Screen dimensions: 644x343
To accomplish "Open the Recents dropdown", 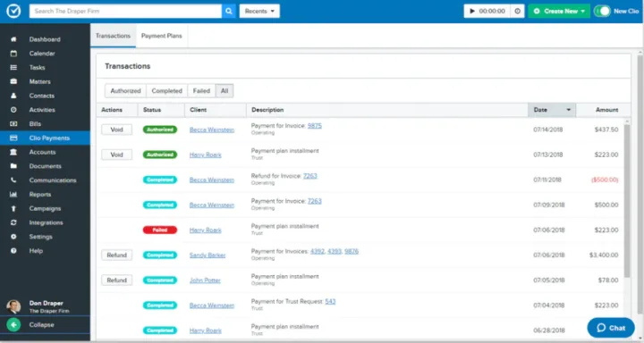I will 259,11.
